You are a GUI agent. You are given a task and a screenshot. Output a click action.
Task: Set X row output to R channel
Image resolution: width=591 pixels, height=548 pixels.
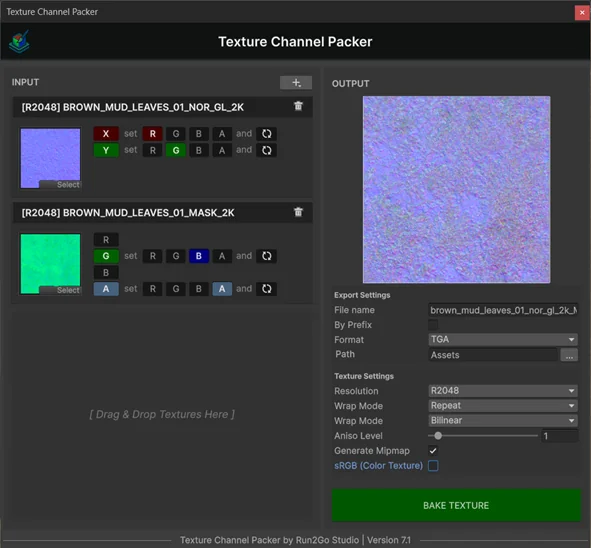(153, 133)
